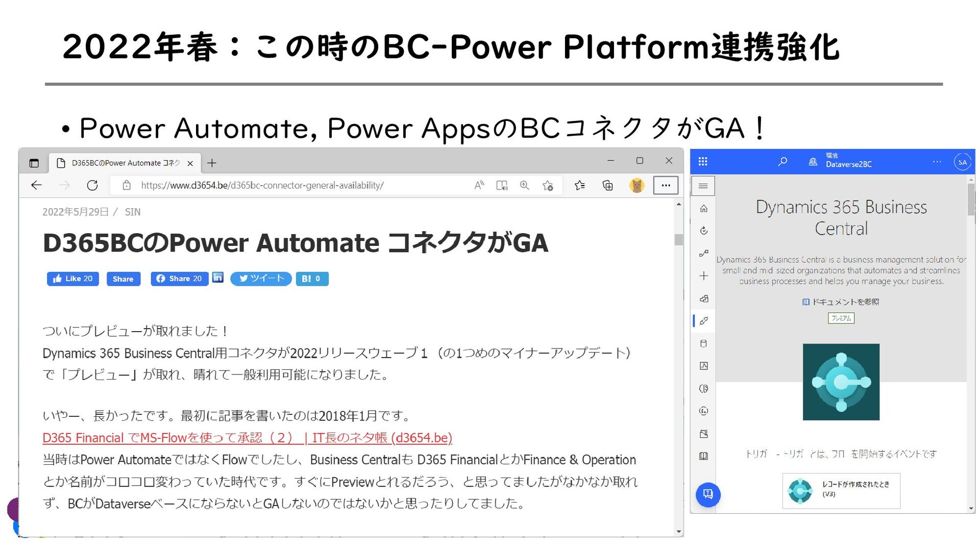This screenshot has height=551, width=980.
Task: Click the Business Central connector logo
Action: click(841, 382)
